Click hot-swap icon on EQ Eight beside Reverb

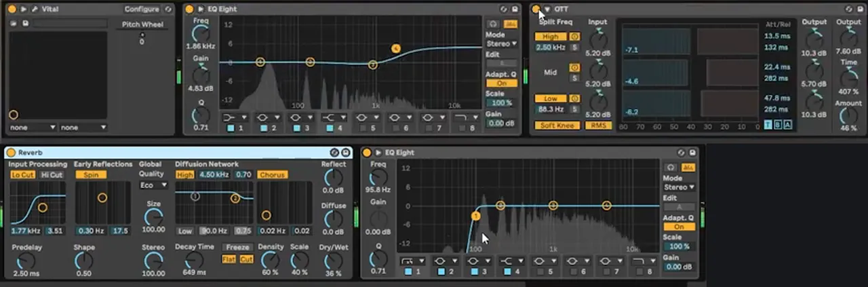point(680,153)
